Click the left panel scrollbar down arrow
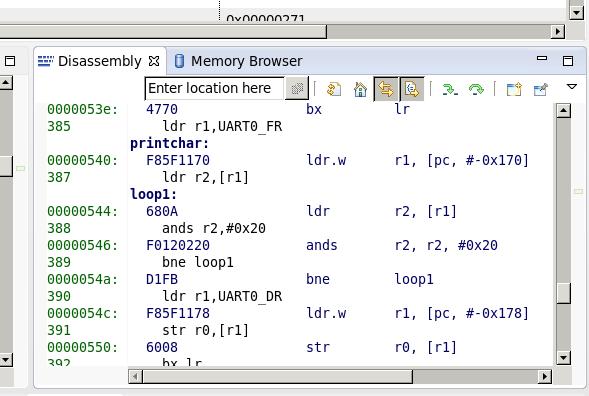This screenshot has height=396, width=589. tap(6, 360)
